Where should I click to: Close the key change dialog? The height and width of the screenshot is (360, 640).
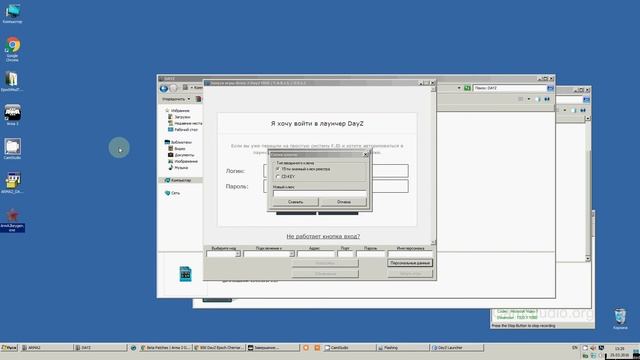click(366, 155)
